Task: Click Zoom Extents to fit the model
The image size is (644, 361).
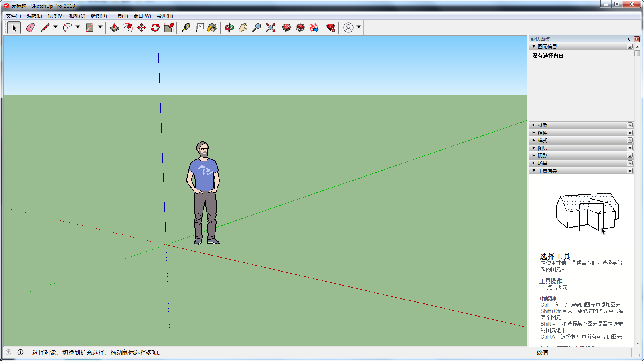Action: pos(270,27)
